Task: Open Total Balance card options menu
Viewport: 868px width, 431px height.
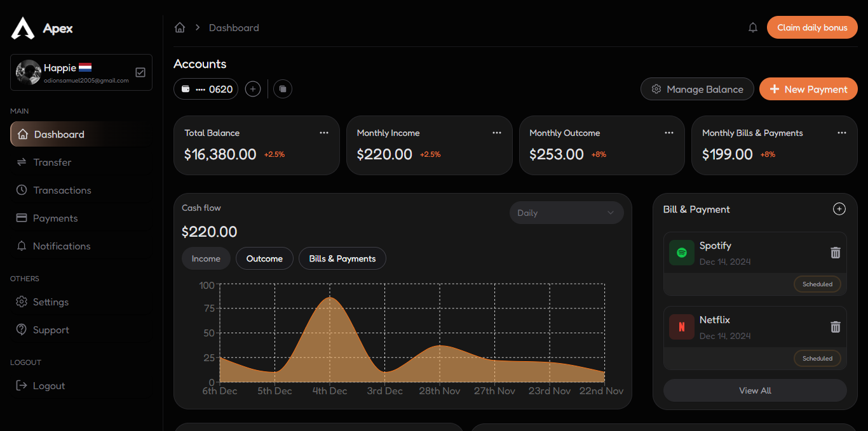Action: click(324, 133)
